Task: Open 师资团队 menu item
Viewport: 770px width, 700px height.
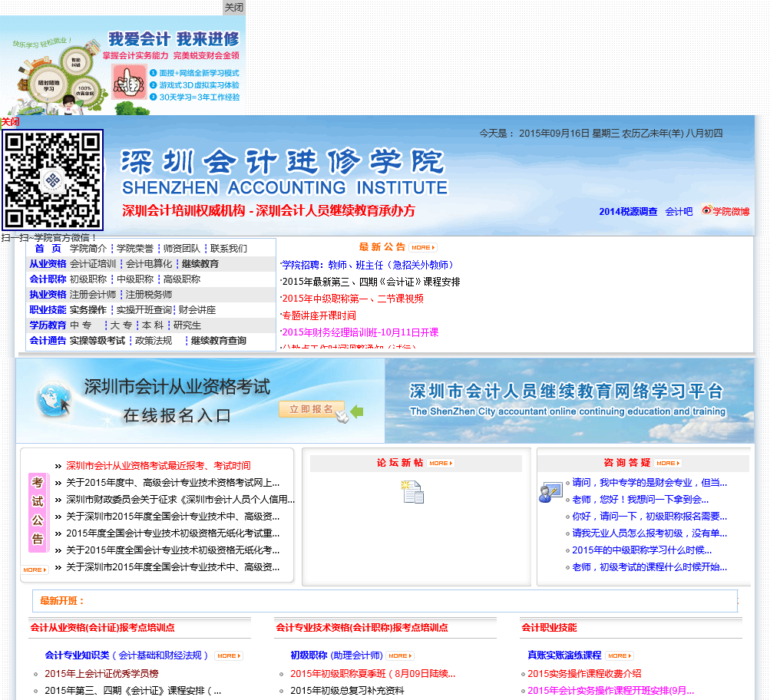Action: click(182, 249)
